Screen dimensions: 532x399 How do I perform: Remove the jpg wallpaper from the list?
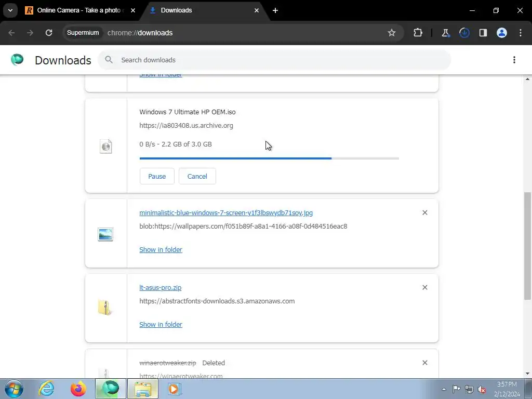(425, 212)
